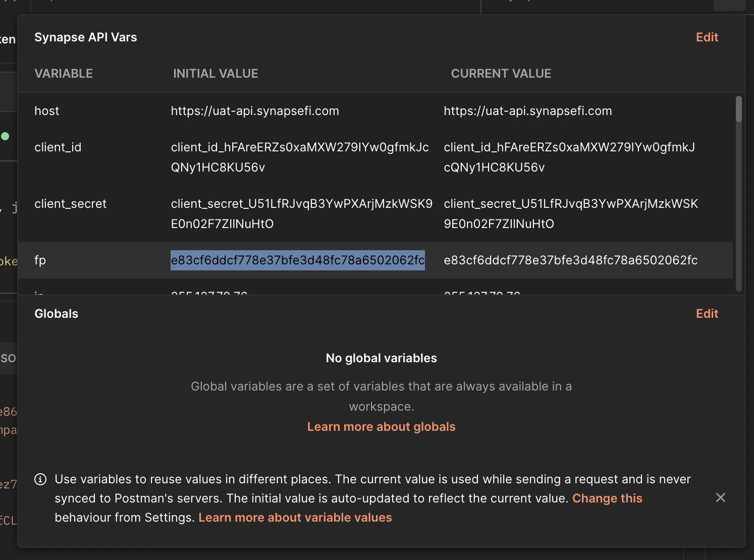754x560 pixels.
Task: Click the INITIAL VALUE column header
Action: [x=216, y=74]
